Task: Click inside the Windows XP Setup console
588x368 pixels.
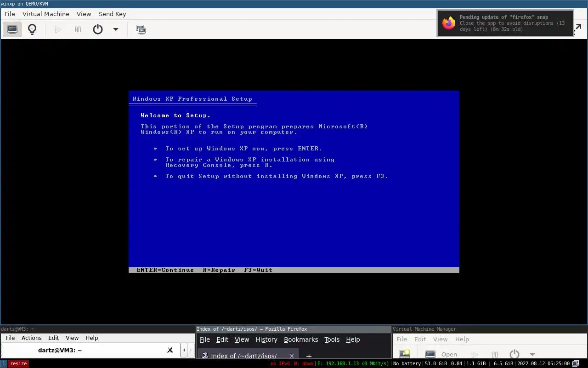Action: point(294,182)
